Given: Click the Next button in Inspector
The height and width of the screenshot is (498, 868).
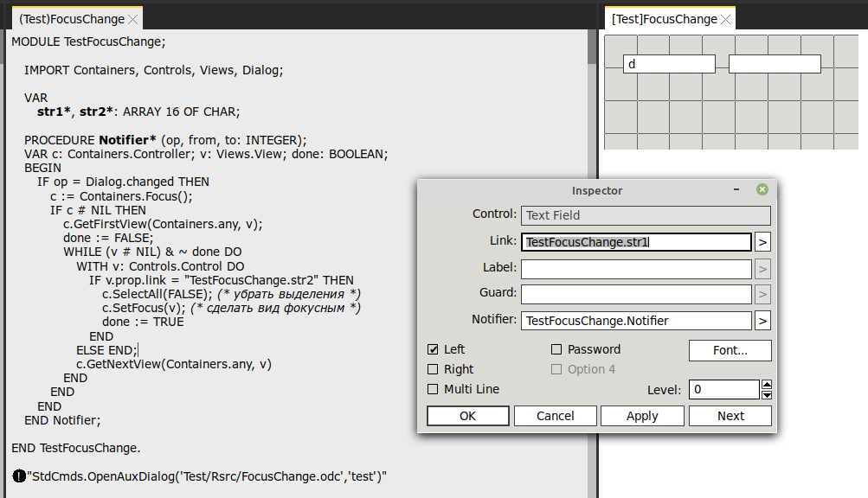Looking at the screenshot, I should click(730, 416).
